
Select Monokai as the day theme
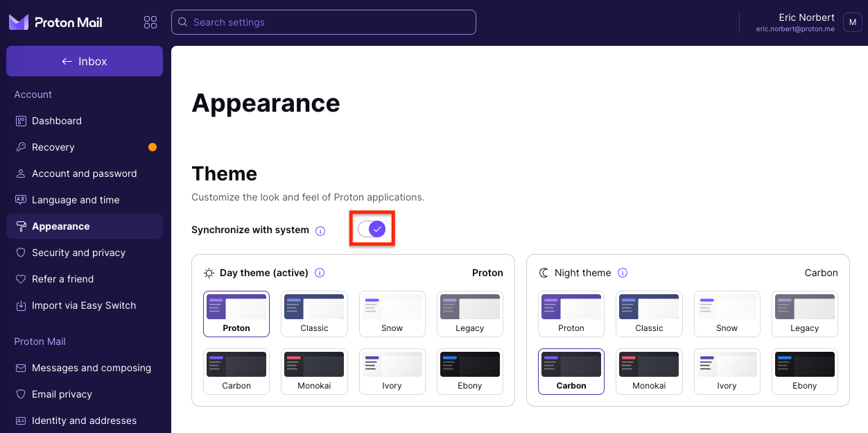pos(314,371)
